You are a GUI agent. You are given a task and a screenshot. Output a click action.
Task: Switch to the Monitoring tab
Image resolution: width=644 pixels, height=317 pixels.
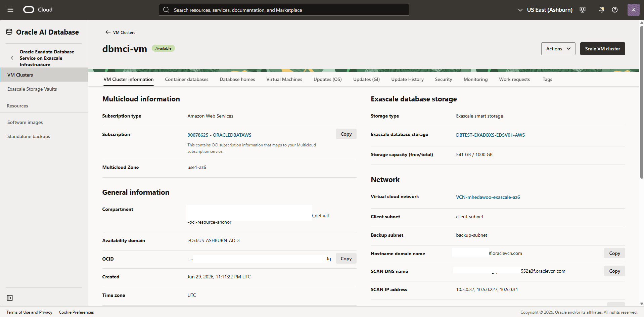475,79
